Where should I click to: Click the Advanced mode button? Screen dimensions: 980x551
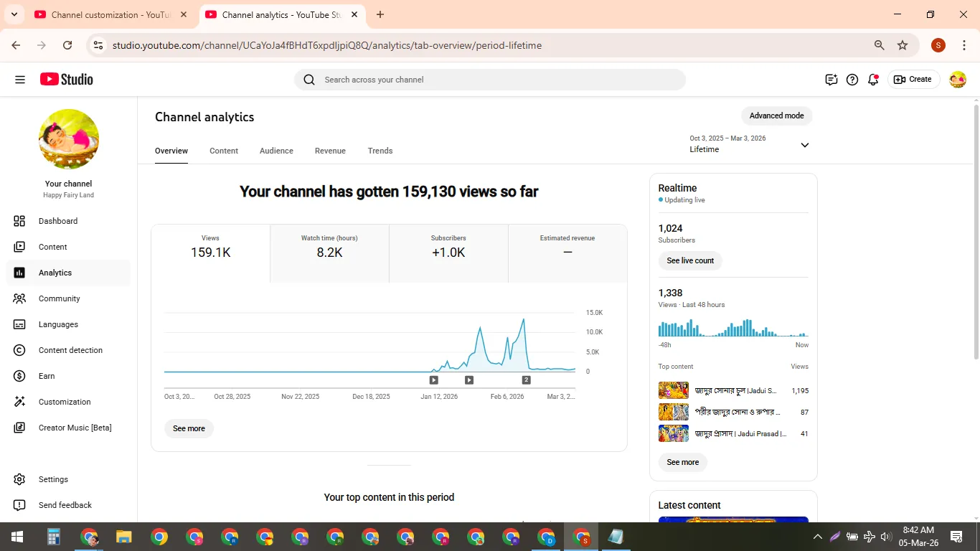point(776,116)
